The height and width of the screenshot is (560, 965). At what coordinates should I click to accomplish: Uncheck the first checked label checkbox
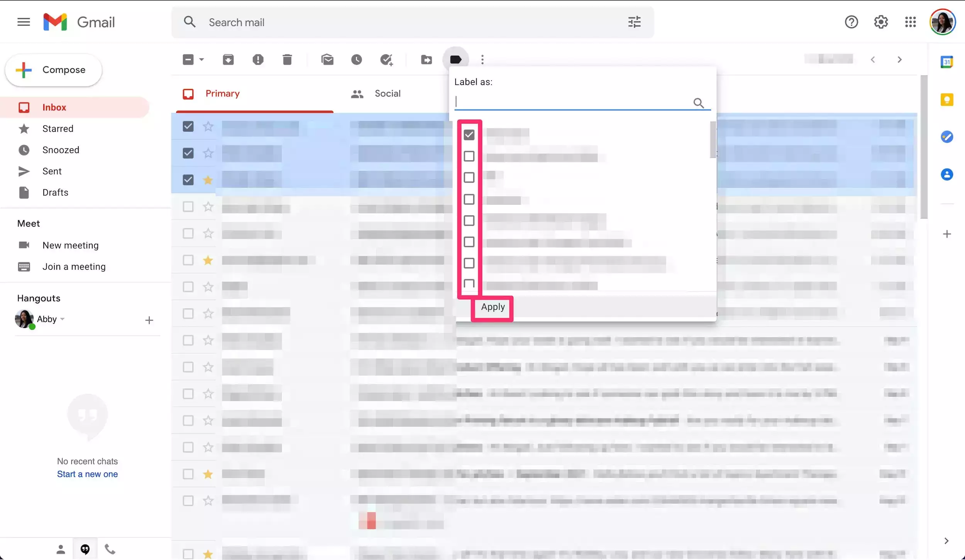469,135
